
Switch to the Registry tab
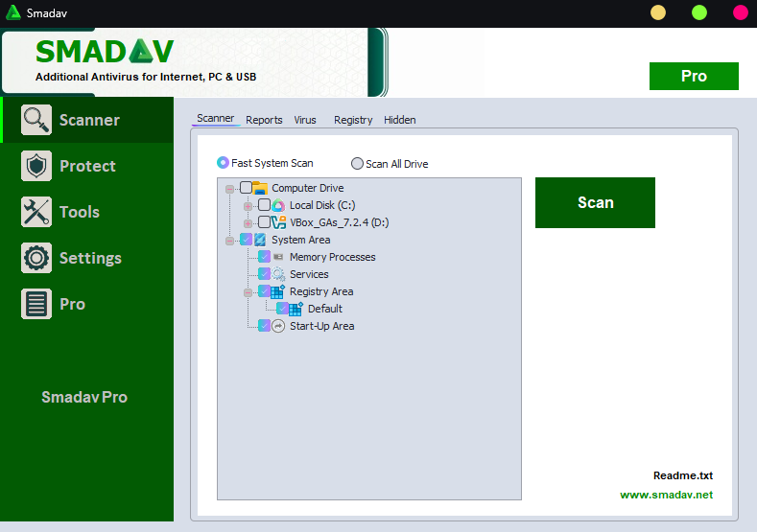click(353, 120)
